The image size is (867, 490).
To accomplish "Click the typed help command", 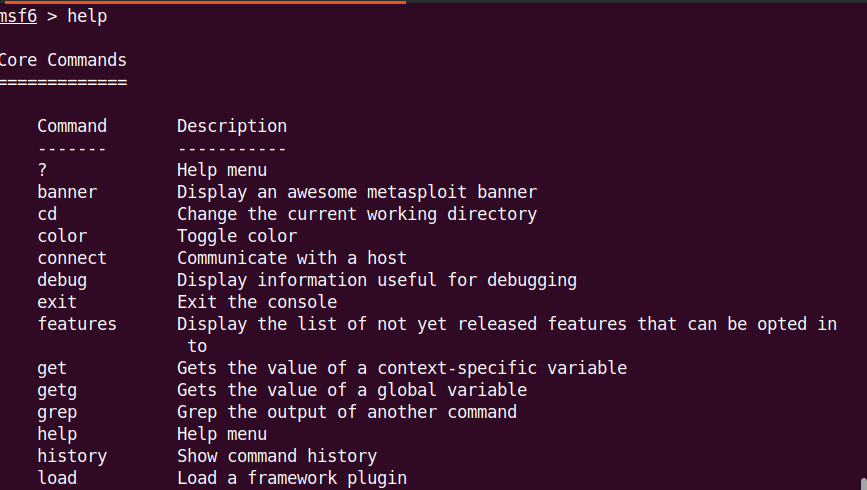I will pyautogui.click(x=87, y=16).
